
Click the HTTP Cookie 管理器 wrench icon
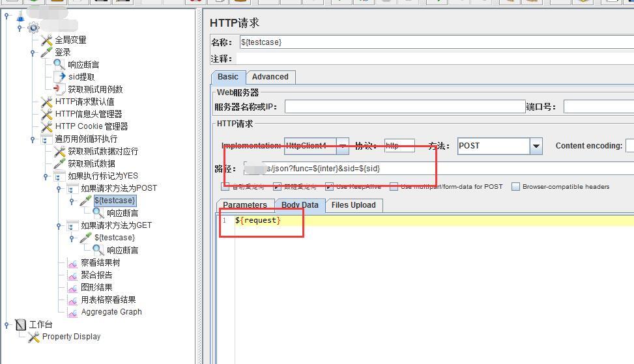[46, 126]
